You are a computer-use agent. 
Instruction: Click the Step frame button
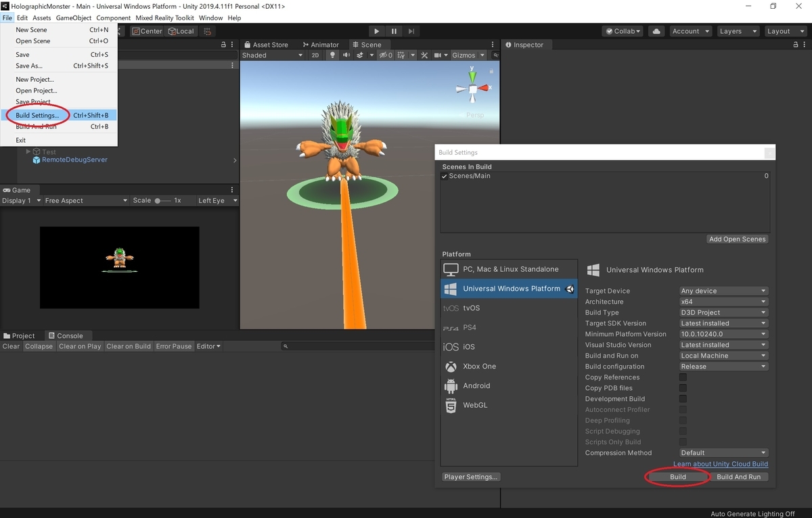coord(411,31)
